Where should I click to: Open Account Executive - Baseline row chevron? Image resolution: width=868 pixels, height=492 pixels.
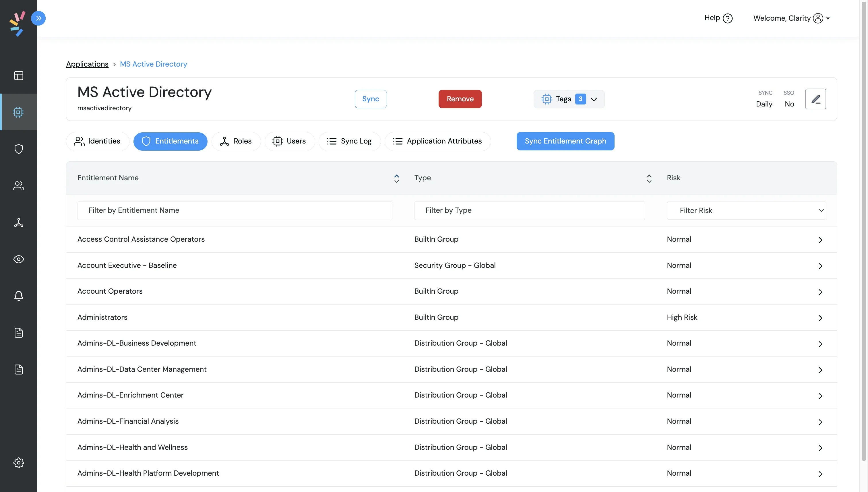820,266
